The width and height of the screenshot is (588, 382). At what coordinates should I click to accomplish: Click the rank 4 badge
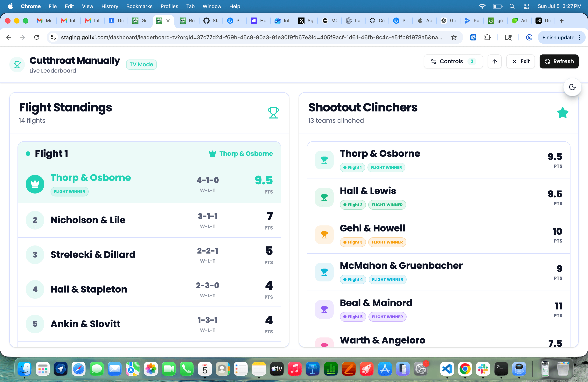pos(35,289)
